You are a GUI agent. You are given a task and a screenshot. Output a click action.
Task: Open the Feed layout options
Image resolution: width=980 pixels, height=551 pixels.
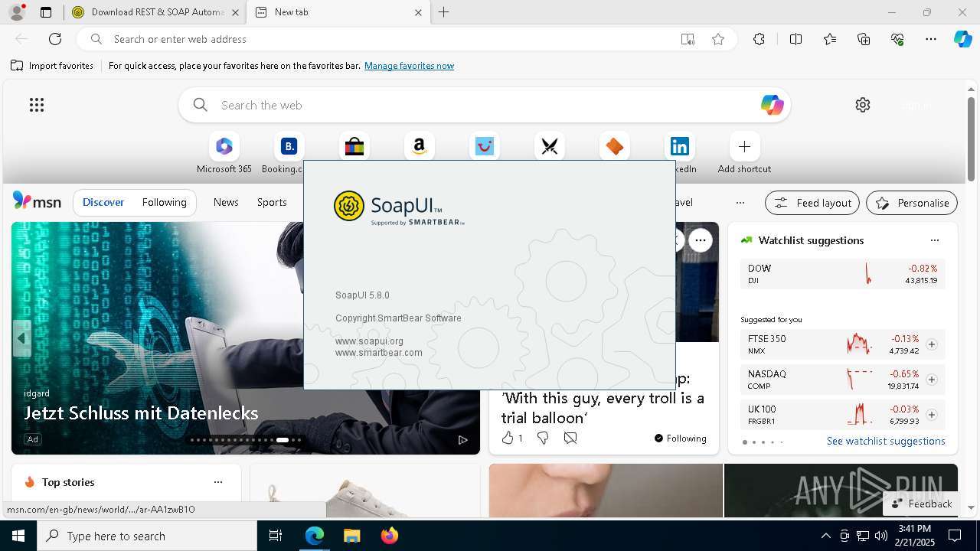click(x=812, y=203)
